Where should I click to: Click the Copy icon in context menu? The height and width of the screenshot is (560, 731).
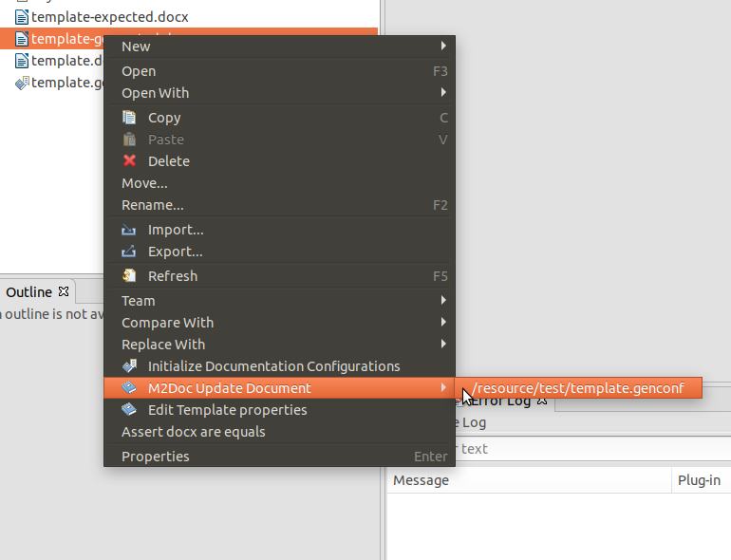click(129, 118)
